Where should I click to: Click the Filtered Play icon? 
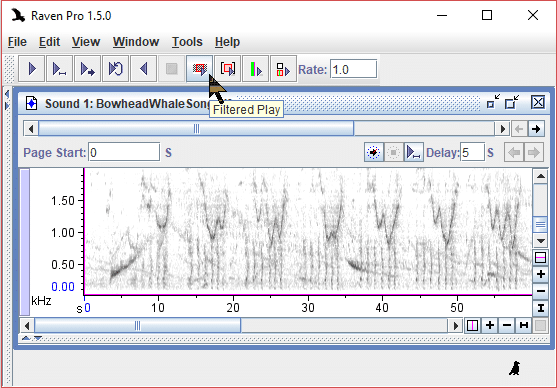[200, 69]
